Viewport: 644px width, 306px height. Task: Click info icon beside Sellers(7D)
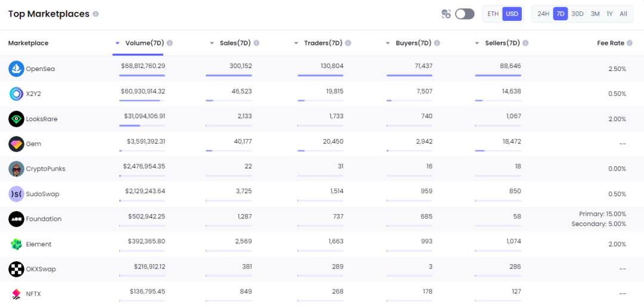526,43
